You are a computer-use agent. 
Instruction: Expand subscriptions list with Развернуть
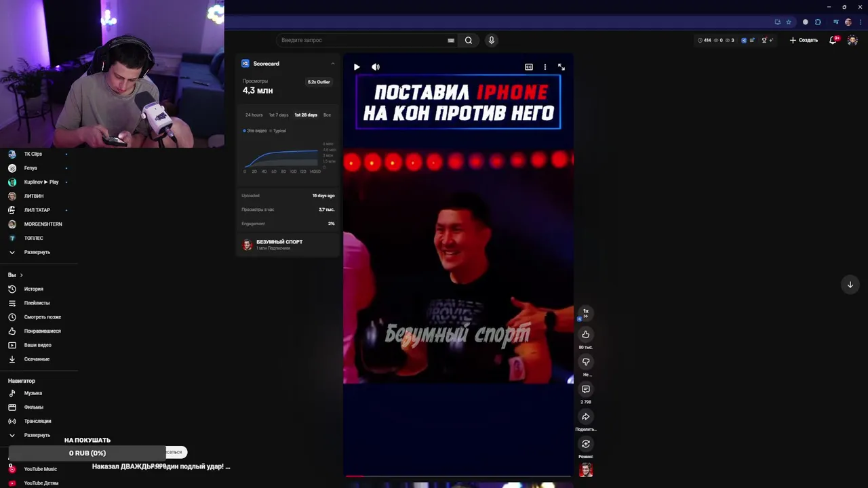[x=38, y=252]
